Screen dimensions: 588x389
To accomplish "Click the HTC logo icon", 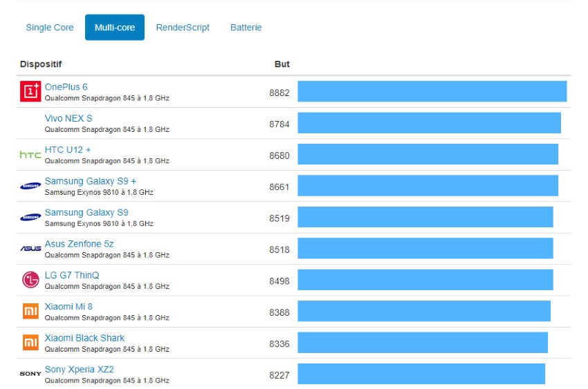I will coord(30,155).
